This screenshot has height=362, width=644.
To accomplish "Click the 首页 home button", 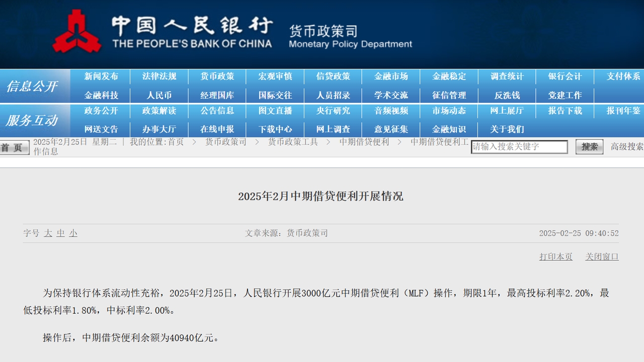I will tap(14, 148).
